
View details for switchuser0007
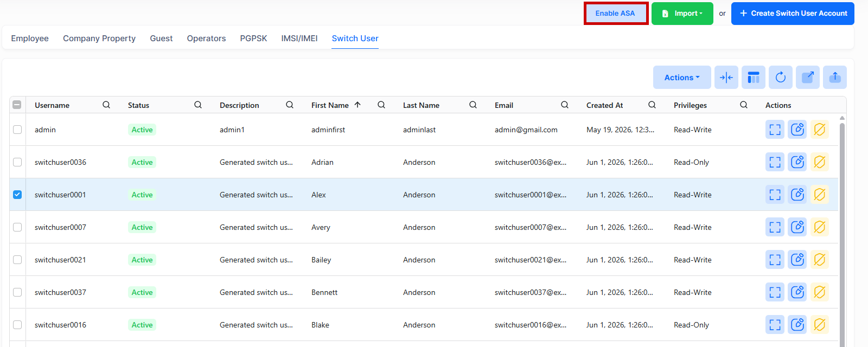click(x=775, y=227)
